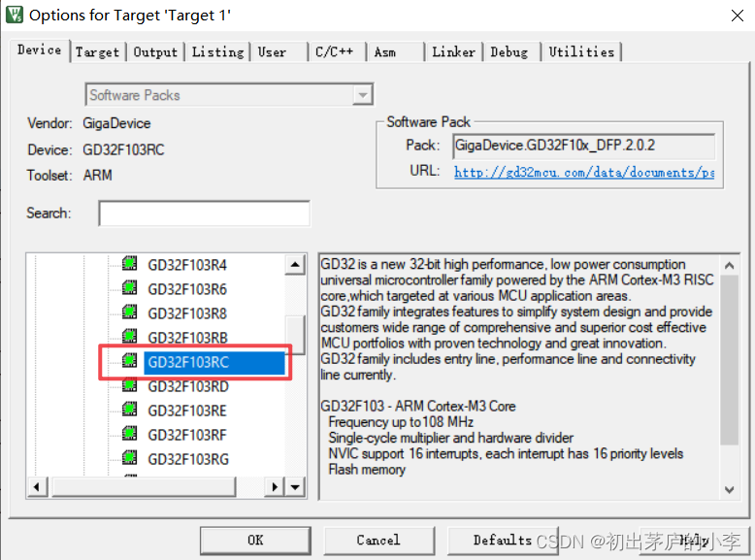Click the Defaults button

point(503,541)
